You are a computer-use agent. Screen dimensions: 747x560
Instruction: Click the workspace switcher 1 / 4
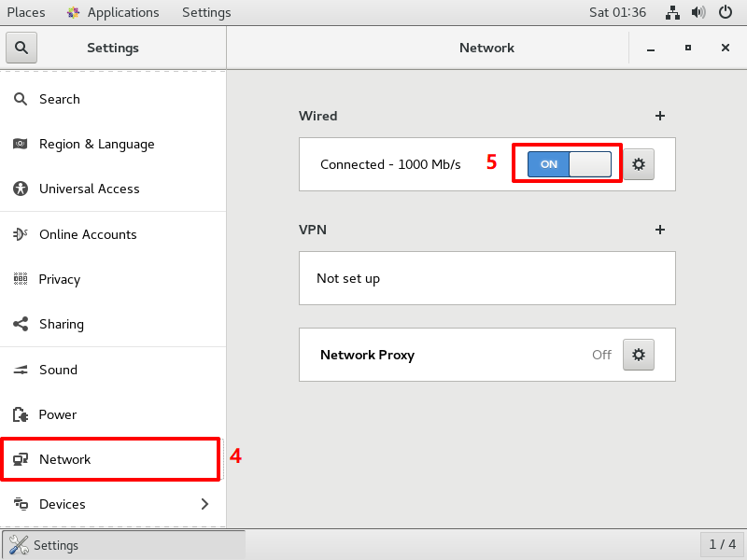point(722,544)
